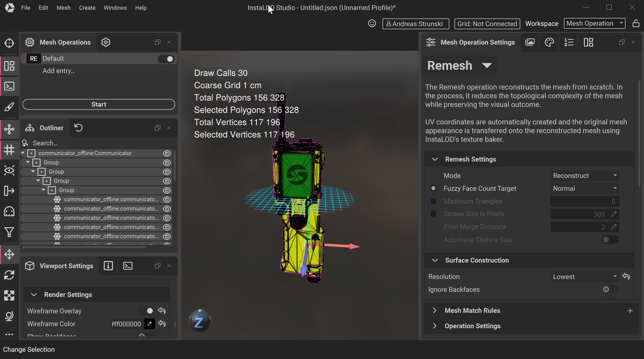The height and width of the screenshot is (359, 644).
Task: Click the Z axis orientation gizmo
Action: (x=200, y=322)
